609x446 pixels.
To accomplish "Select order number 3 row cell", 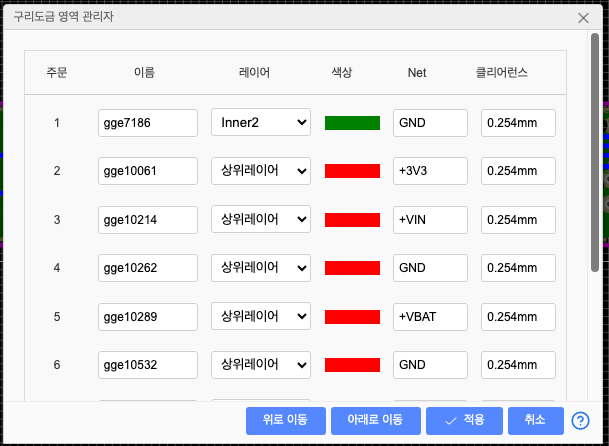I will (57, 220).
